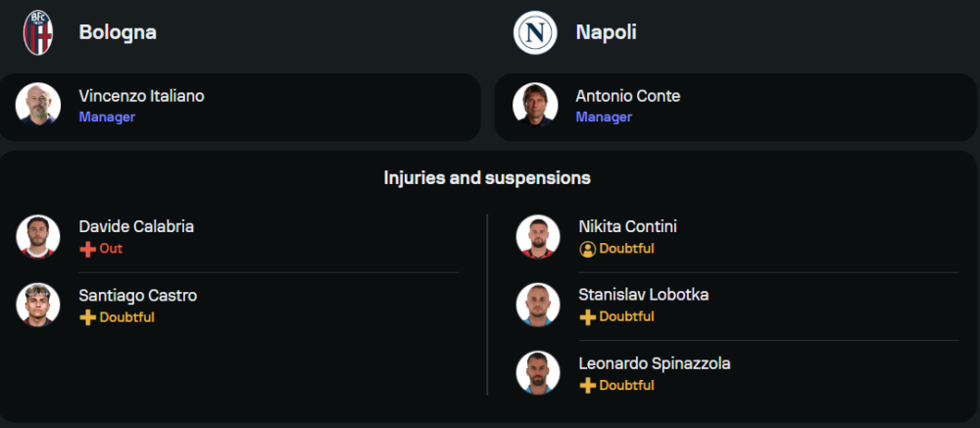980x428 pixels.
Task: Open Antonio Conte's manager photo
Action: (535, 104)
